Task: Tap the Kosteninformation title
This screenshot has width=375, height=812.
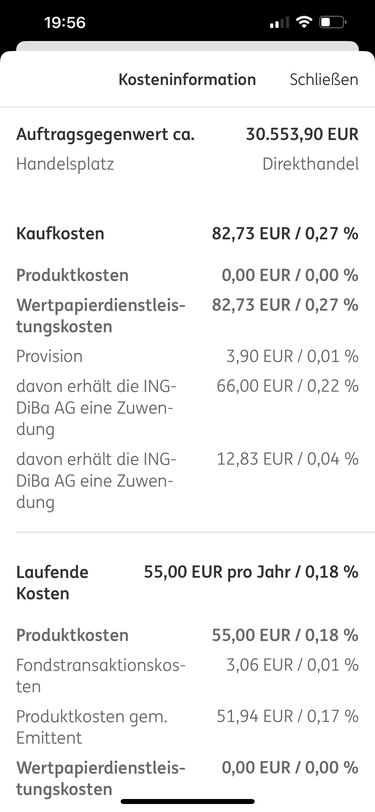Action: tap(187, 80)
